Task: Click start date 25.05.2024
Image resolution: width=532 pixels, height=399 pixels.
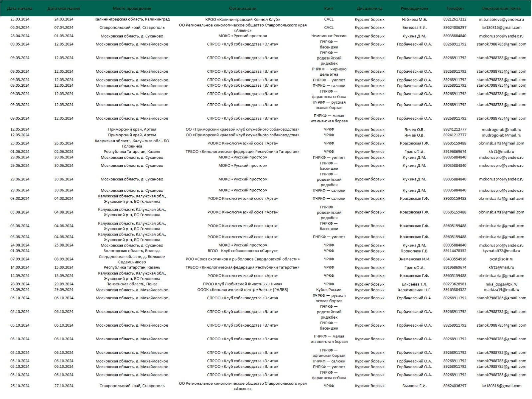Action: [20, 143]
